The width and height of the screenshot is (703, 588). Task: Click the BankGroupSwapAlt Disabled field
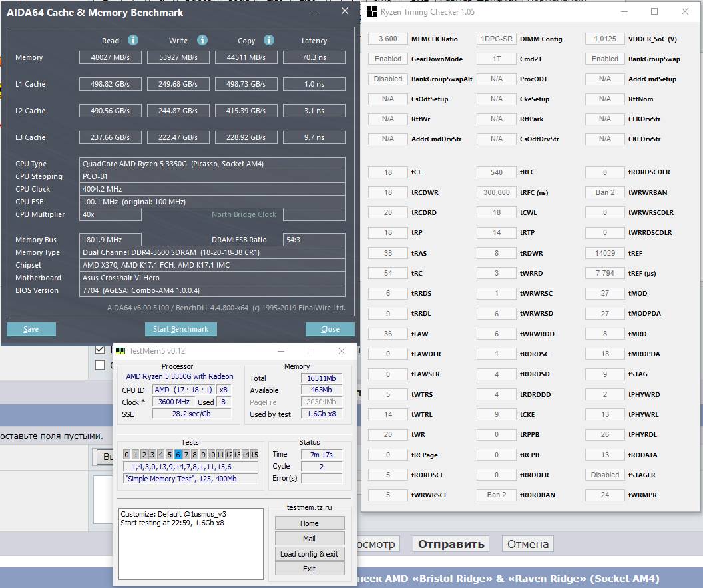point(388,79)
